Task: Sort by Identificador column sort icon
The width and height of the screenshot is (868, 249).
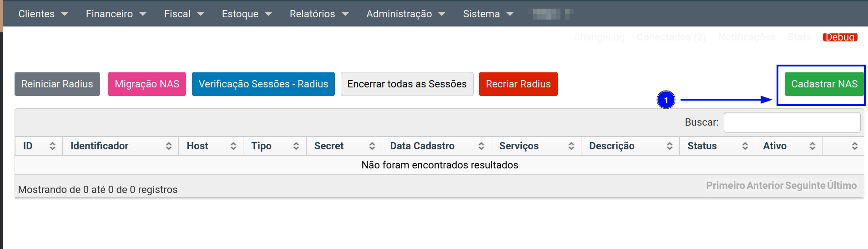Action: click(168, 146)
